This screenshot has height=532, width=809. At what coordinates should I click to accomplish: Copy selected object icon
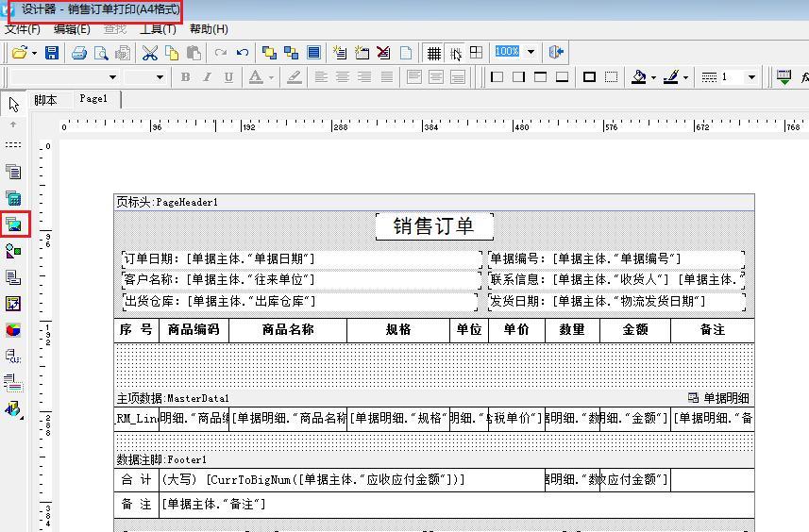click(x=171, y=53)
